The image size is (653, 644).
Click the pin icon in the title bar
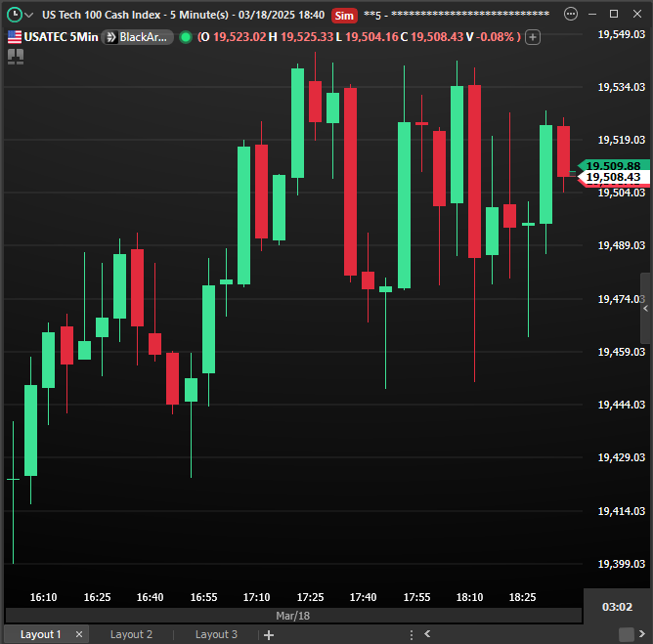point(570,15)
